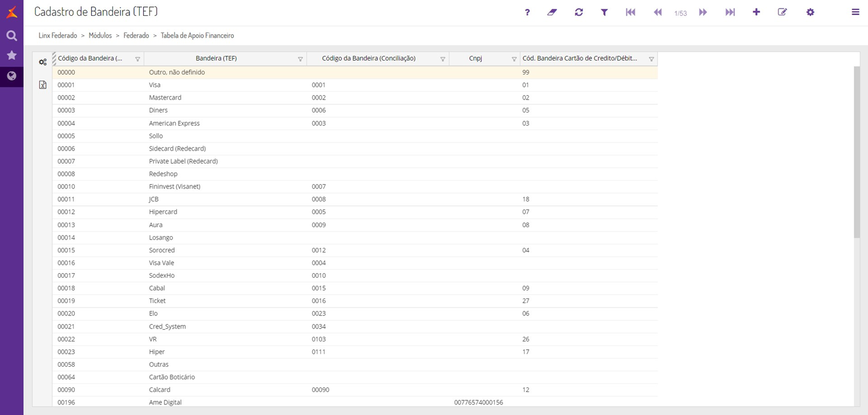The height and width of the screenshot is (415, 868).
Task: Sort by Bandeira (TEF) column header
Action: coord(216,58)
